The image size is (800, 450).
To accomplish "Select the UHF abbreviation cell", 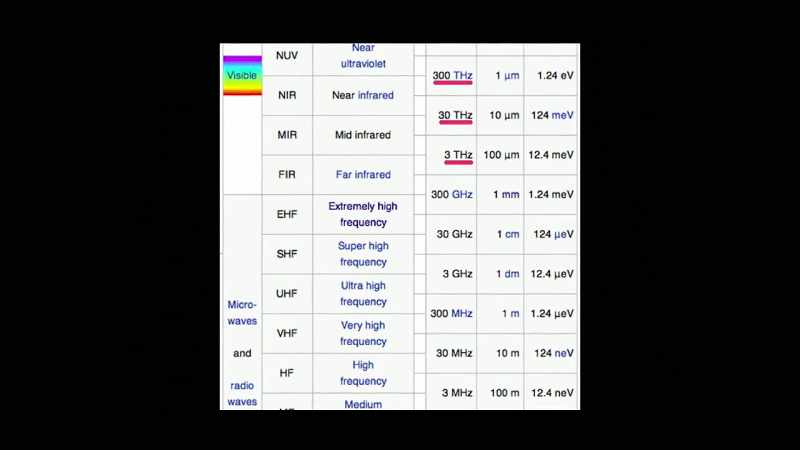I will pos(287,293).
